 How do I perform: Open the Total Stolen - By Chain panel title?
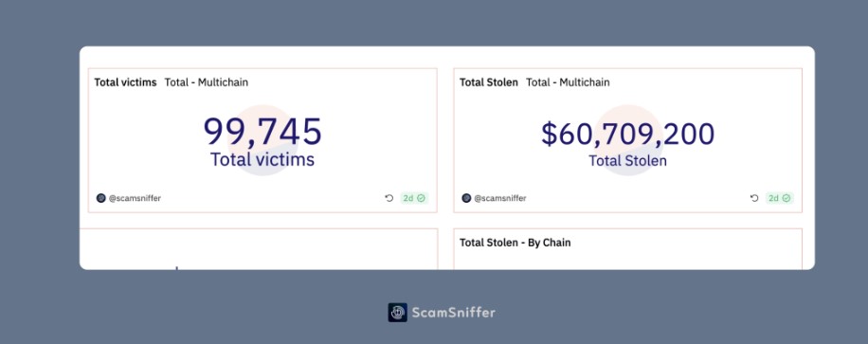(x=515, y=243)
